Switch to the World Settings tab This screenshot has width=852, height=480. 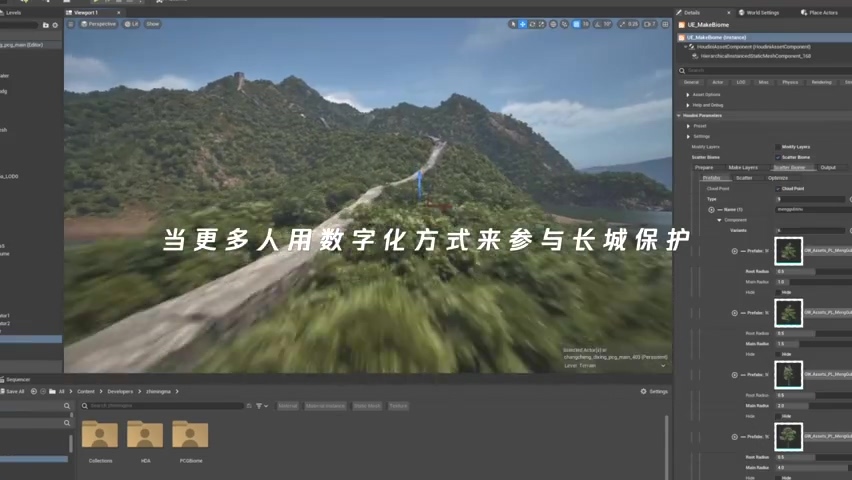coord(761,12)
